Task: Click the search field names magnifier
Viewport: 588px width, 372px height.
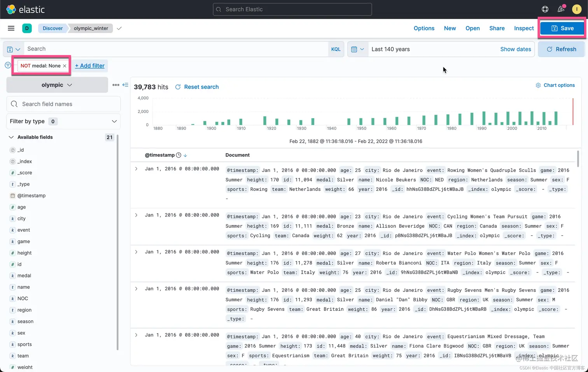Action: pos(14,104)
